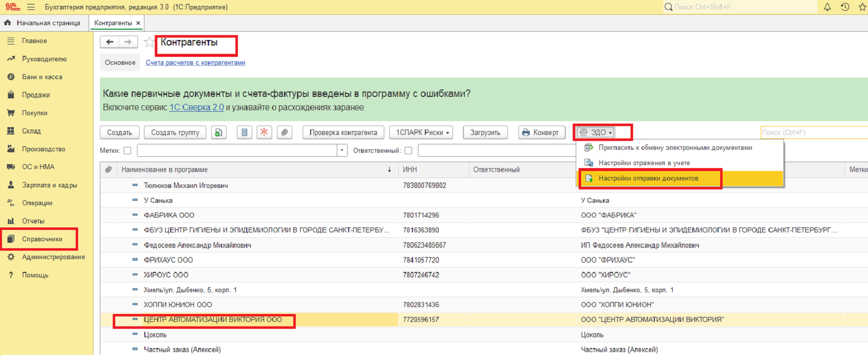Open the 1С:Сверка 2.0 link
868x356 pixels.
[x=197, y=107]
